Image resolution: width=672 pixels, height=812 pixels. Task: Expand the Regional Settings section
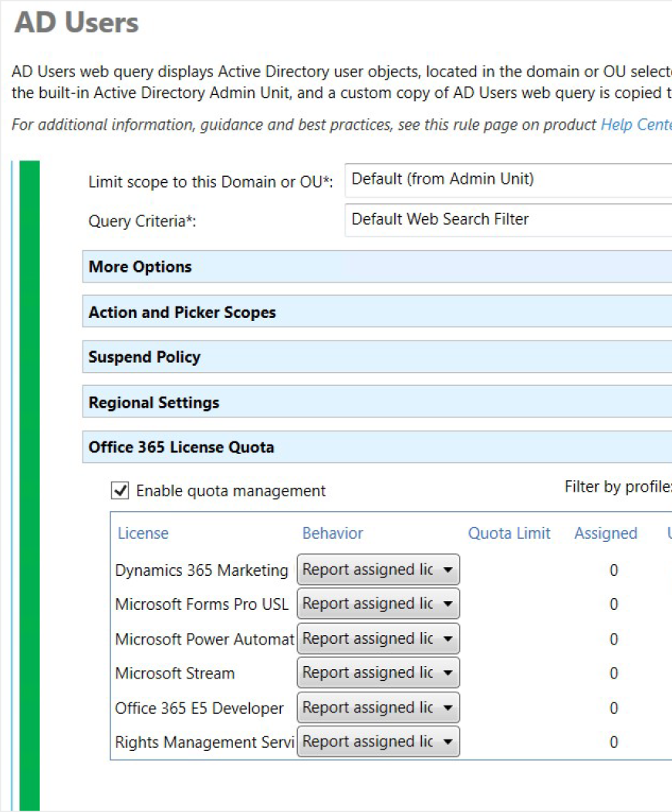[x=377, y=402]
